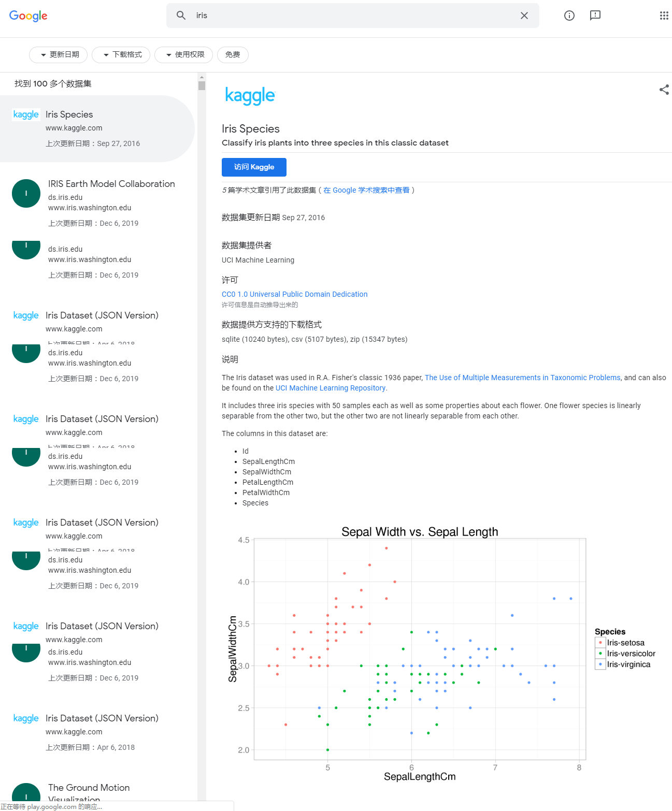The height and width of the screenshot is (811, 672).
Task: Click the IRIS Earth Model Collaboration avatar
Action: [26, 193]
